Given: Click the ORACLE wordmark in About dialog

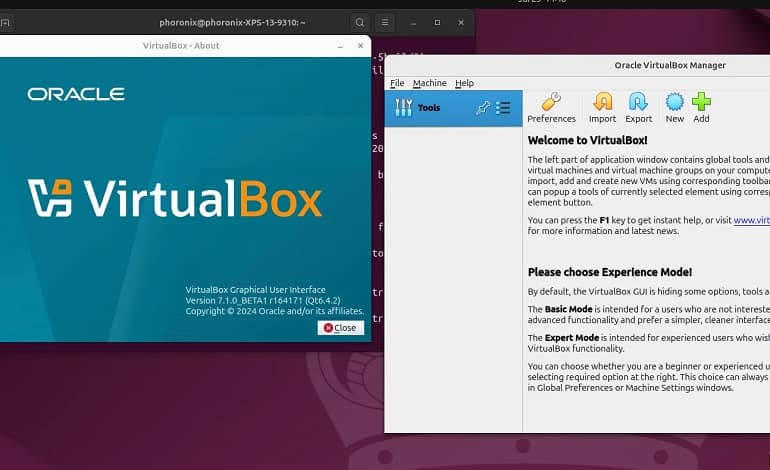Looking at the screenshot, I should [x=76, y=94].
